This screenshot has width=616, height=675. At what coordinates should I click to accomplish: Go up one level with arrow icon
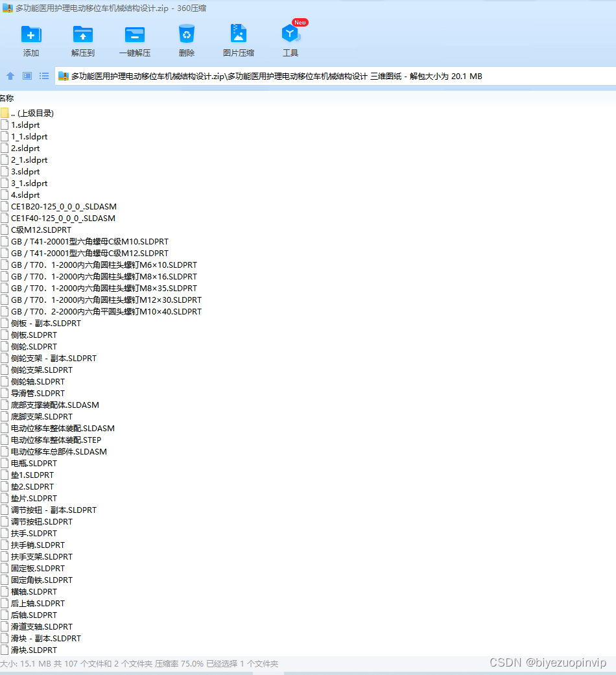[x=10, y=77]
